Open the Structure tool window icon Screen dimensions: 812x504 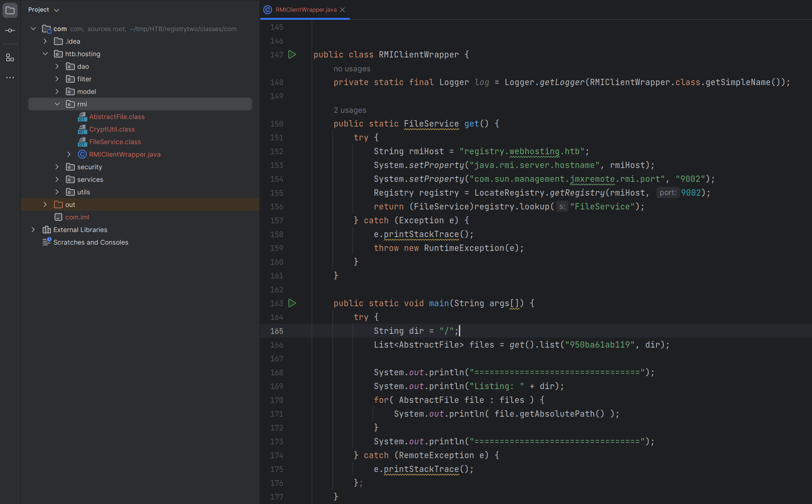click(x=10, y=58)
